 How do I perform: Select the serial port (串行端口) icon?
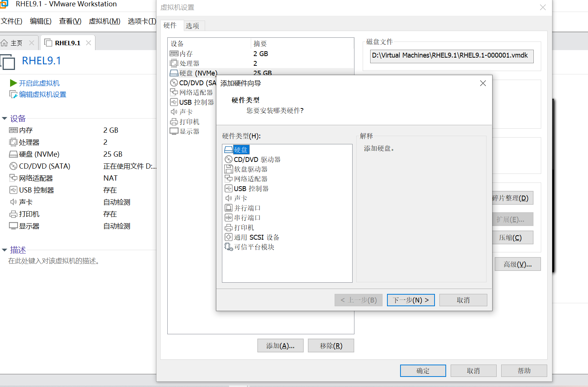[228, 218]
